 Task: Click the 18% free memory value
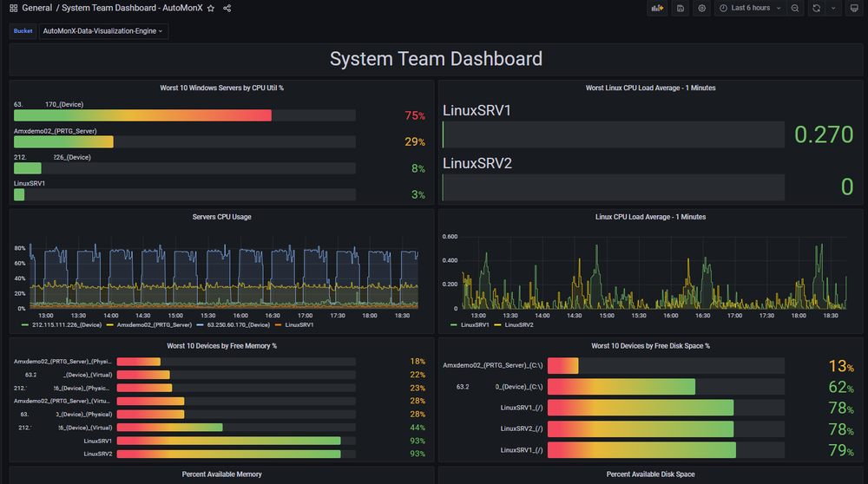[418, 361]
